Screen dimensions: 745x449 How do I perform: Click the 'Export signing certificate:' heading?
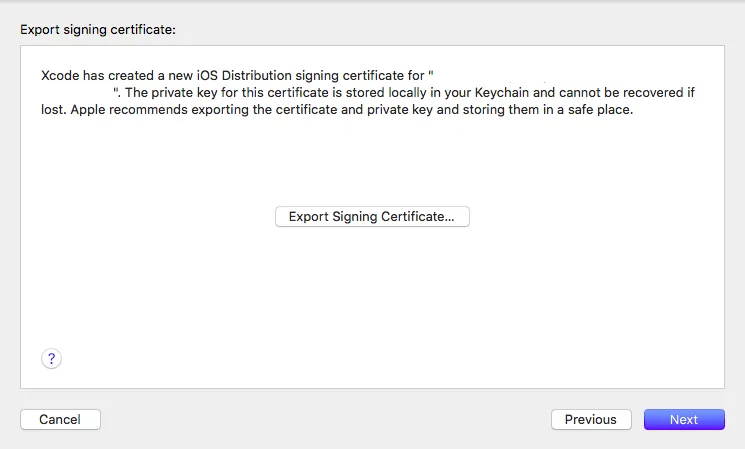pos(98,30)
